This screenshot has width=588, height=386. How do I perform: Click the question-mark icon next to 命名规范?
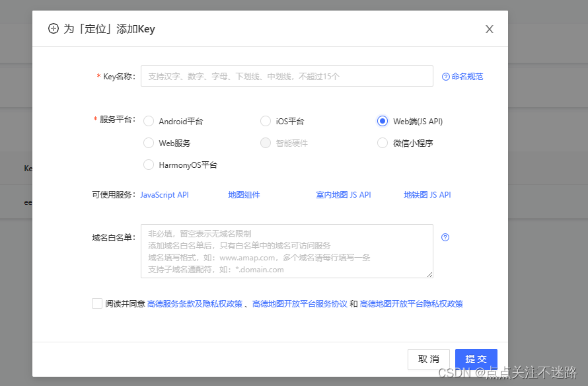tap(445, 77)
